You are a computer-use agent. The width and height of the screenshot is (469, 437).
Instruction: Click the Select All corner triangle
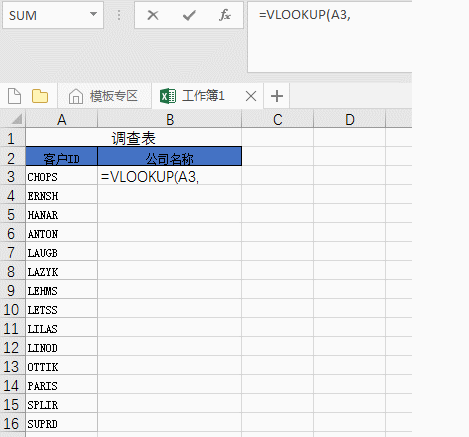tap(16, 119)
